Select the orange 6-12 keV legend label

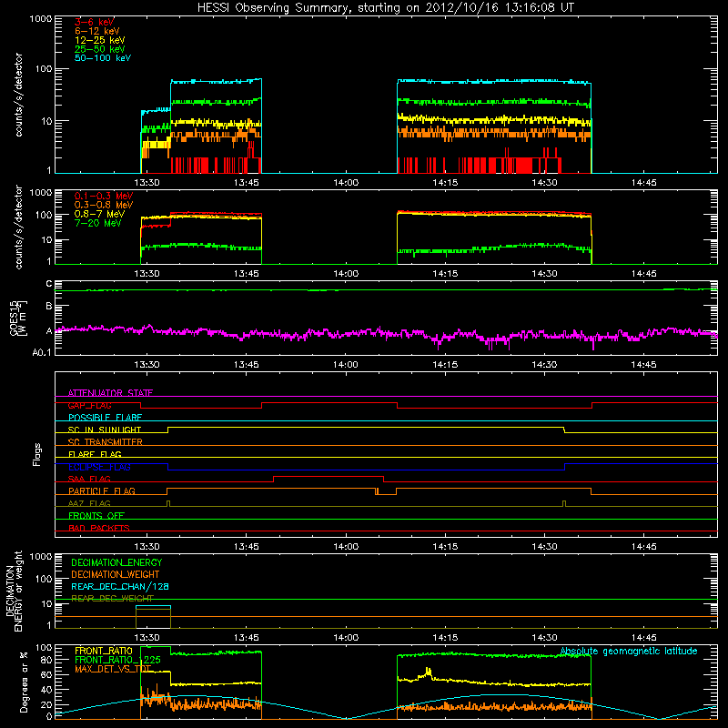[97, 31]
